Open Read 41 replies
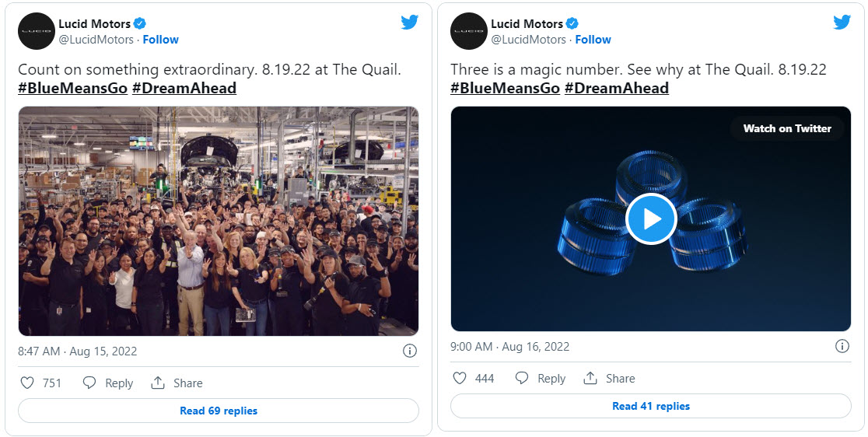The height and width of the screenshot is (437, 868). click(651, 406)
